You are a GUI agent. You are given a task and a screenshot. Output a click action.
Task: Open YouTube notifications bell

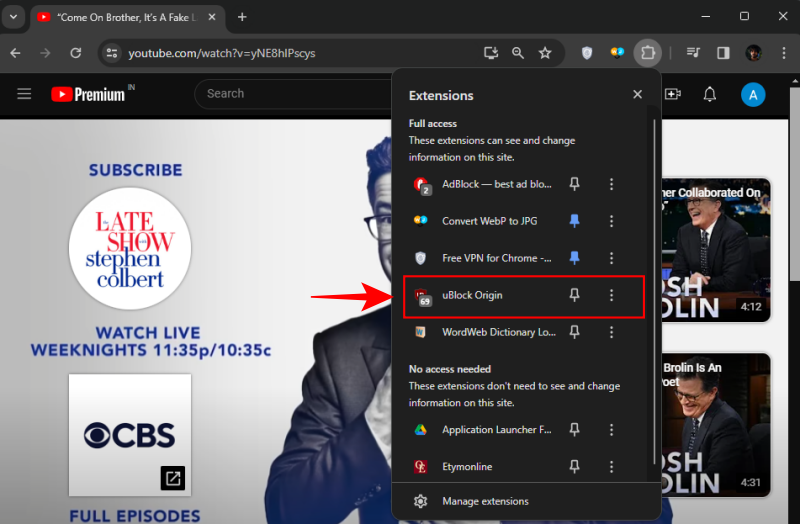click(x=710, y=94)
